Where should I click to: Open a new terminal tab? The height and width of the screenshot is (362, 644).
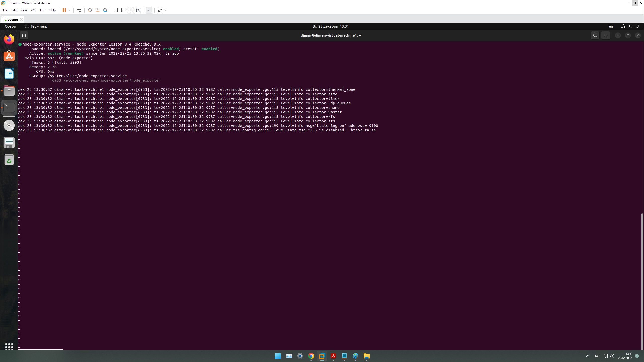point(24,35)
